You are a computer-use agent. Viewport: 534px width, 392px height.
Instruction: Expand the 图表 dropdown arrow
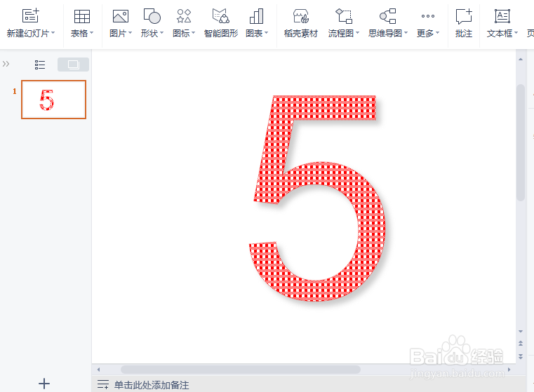pyautogui.click(x=267, y=33)
